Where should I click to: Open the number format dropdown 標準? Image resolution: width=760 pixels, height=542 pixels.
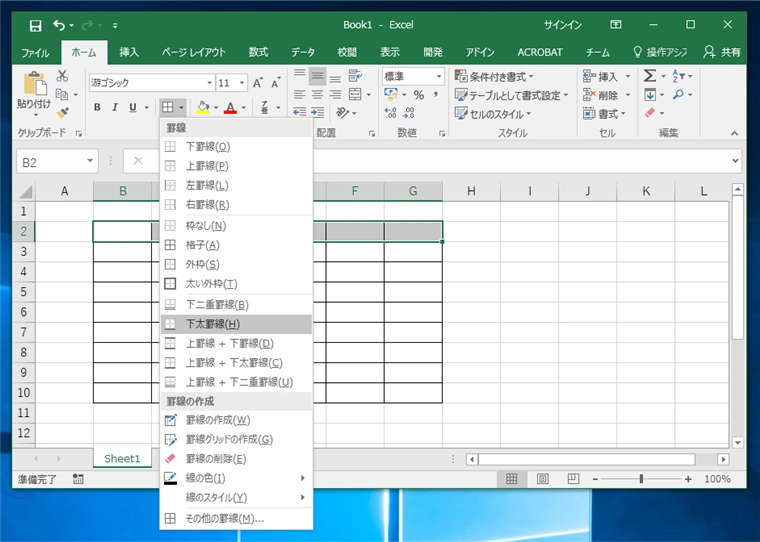point(439,76)
